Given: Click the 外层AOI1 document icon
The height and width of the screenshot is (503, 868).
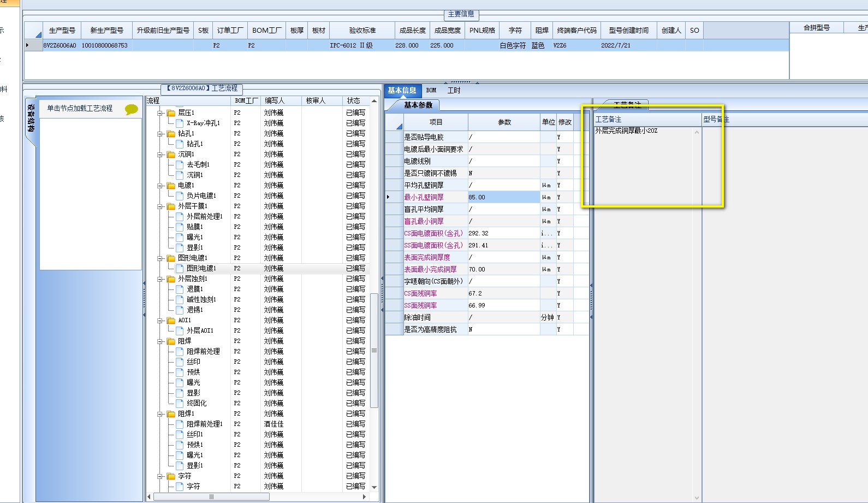Looking at the screenshot, I should tap(180, 331).
